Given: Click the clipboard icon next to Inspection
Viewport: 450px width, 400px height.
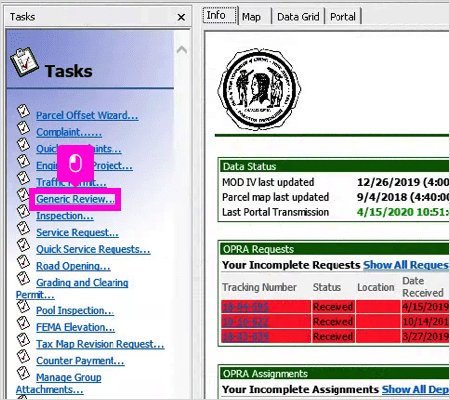Looking at the screenshot, I should click(23, 211).
